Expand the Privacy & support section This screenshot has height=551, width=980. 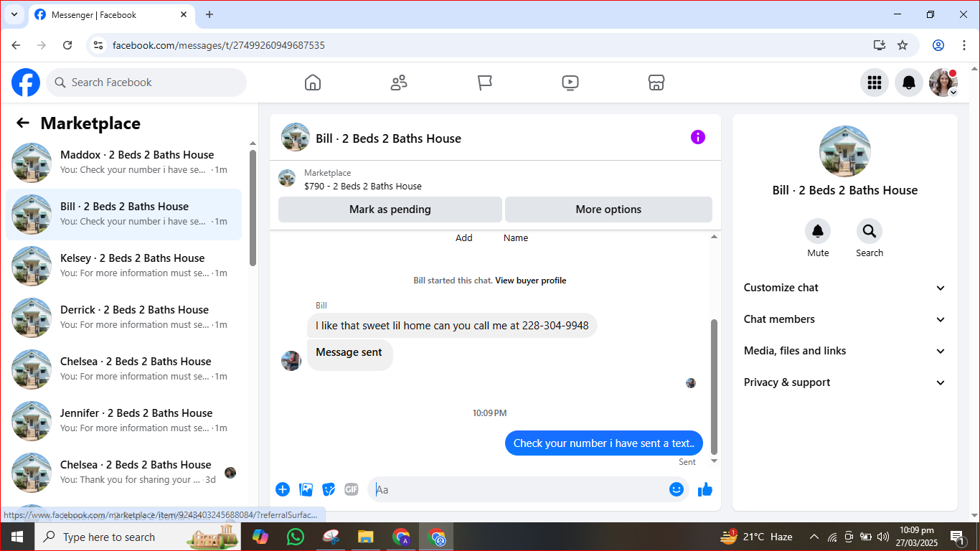(845, 382)
